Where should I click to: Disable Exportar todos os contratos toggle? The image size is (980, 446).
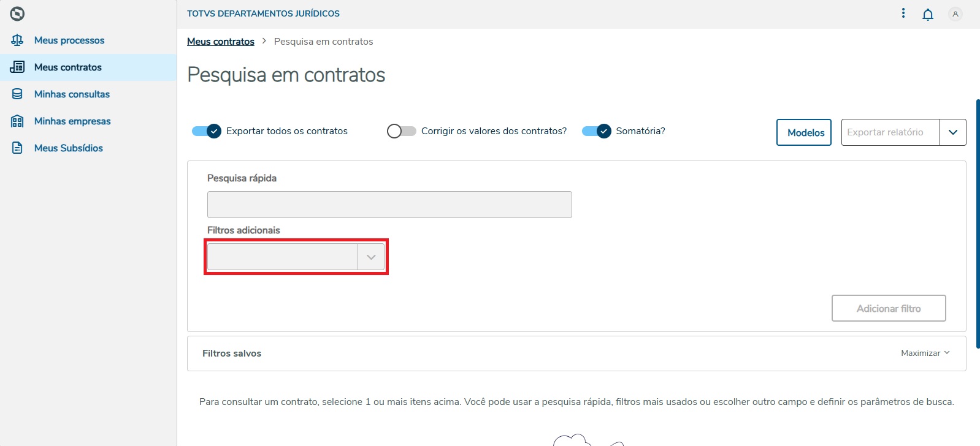[x=207, y=131]
